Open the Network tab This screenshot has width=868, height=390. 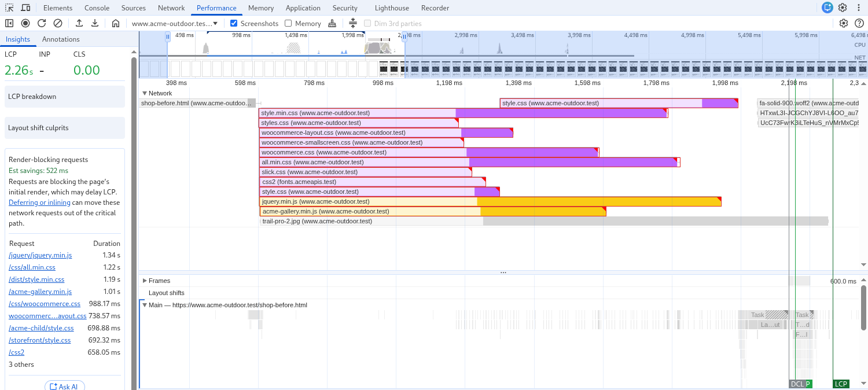pyautogui.click(x=171, y=8)
